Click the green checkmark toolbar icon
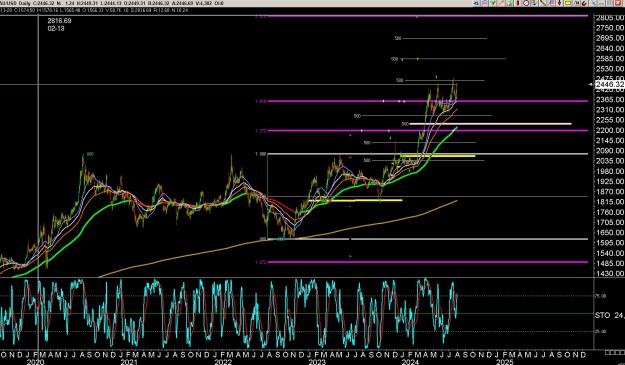Viewport: 625px width, 365px height. click(x=493, y=3)
